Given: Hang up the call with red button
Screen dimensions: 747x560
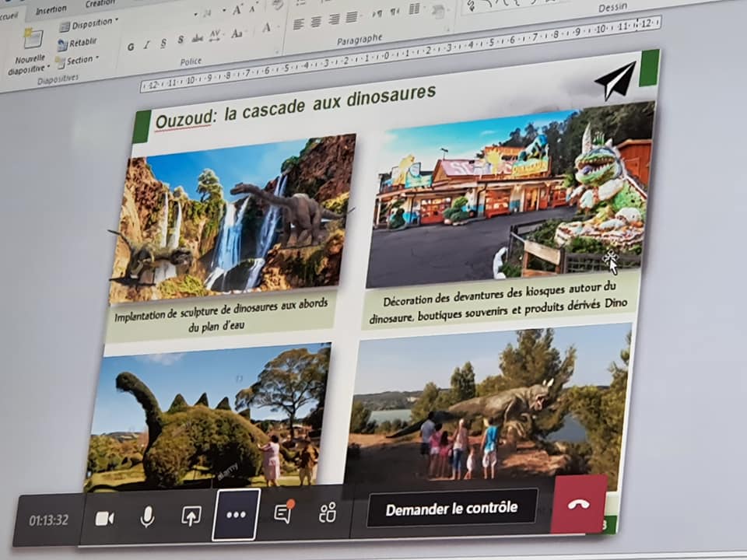Looking at the screenshot, I should tap(578, 503).
